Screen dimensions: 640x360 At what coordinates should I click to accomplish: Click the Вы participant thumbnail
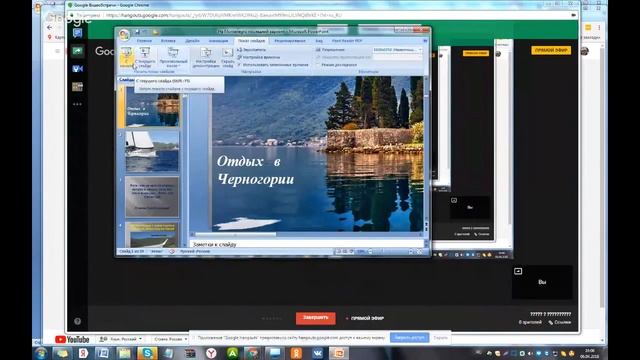(x=542, y=282)
